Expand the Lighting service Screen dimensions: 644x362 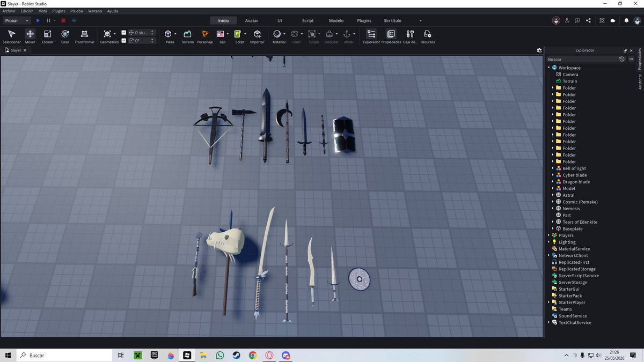click(548, 242)
